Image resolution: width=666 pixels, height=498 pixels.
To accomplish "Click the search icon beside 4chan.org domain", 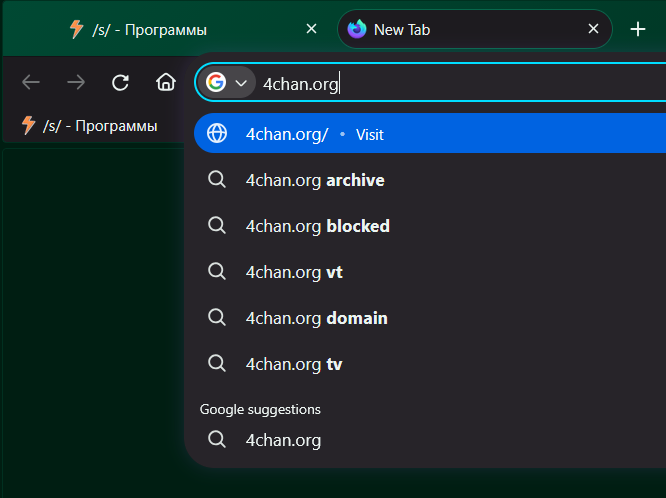I will coord(217,318).
